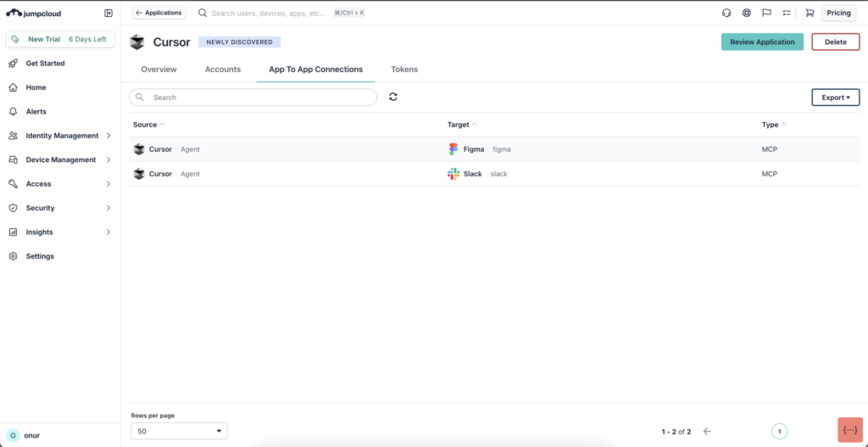This screenshot has height=447, width=868.
Task: Switch to the Overview tab
Action: [x=159, y=70]
